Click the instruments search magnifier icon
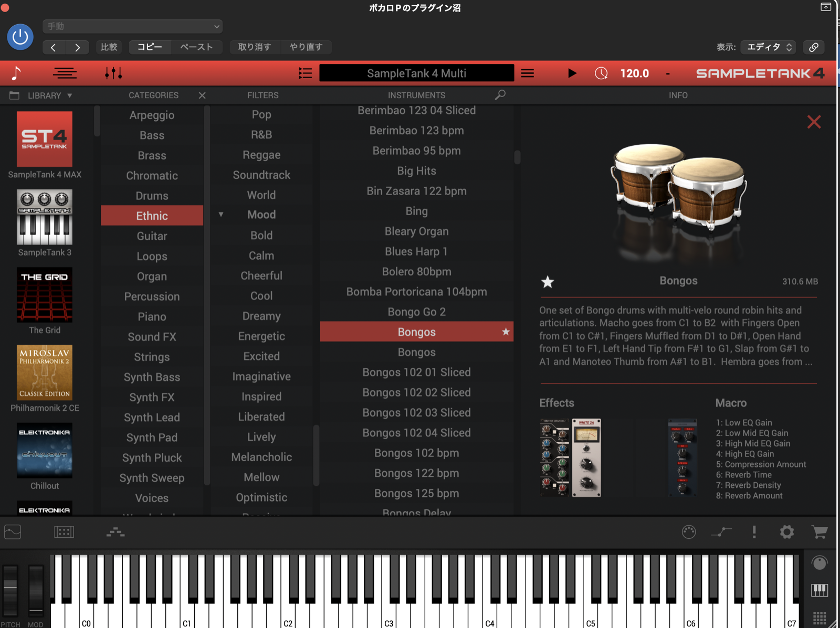 [500, 95]
